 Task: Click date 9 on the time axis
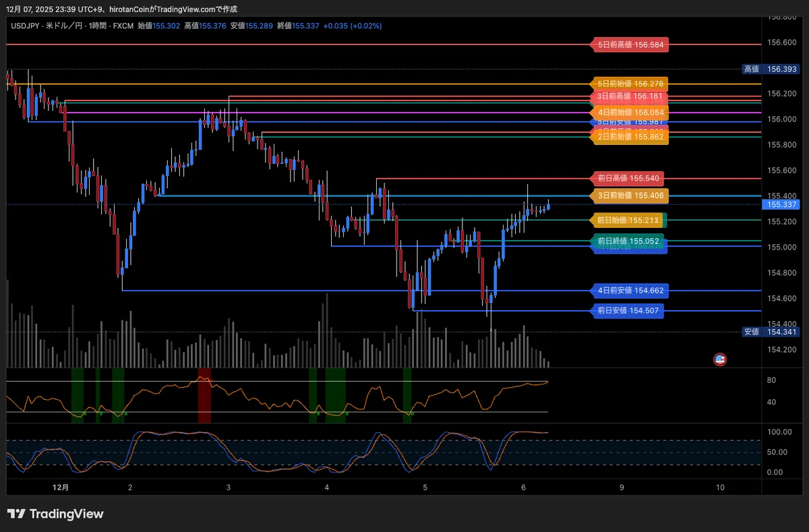pos(622,487)
